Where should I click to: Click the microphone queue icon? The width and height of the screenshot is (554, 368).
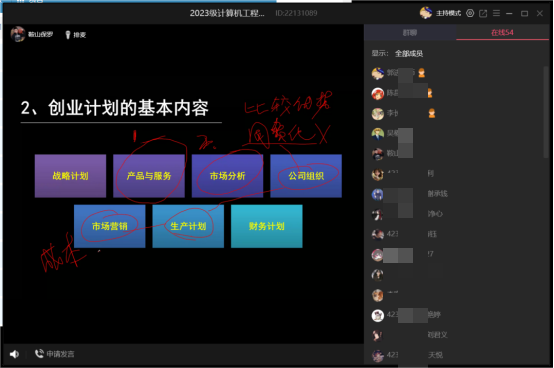68,35
